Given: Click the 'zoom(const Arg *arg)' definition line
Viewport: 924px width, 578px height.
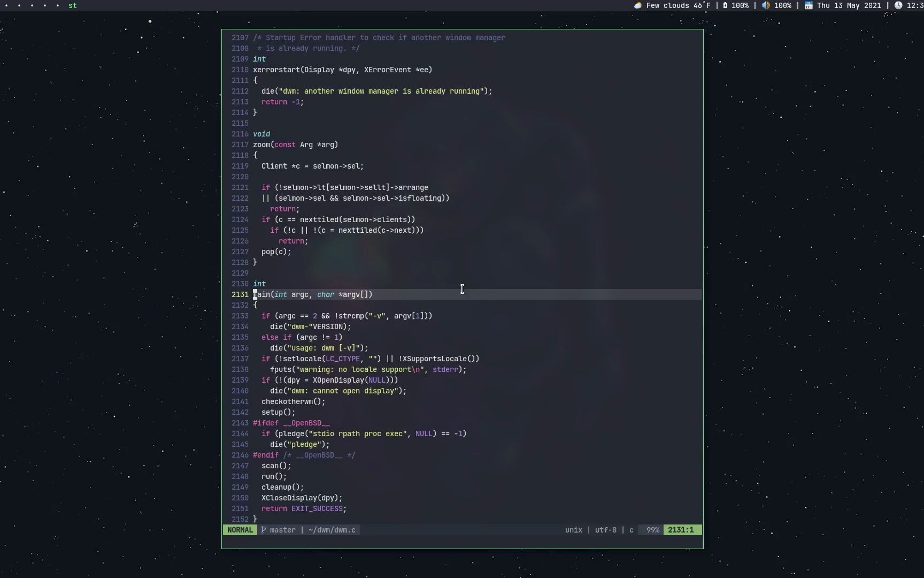Looking at the screenshot, I should pos(296,144).
